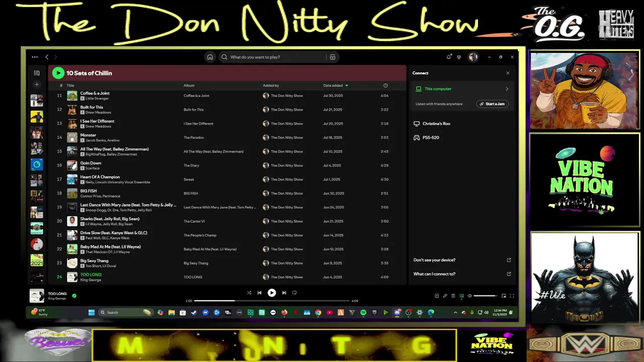Open Spotify from the taskbar
The width and height of the screenshot is (644, 362).
click(x=363, y=312)
